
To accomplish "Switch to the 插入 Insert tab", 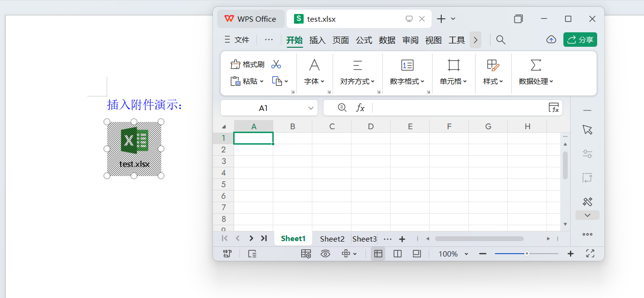I will [x=318, y=40].
